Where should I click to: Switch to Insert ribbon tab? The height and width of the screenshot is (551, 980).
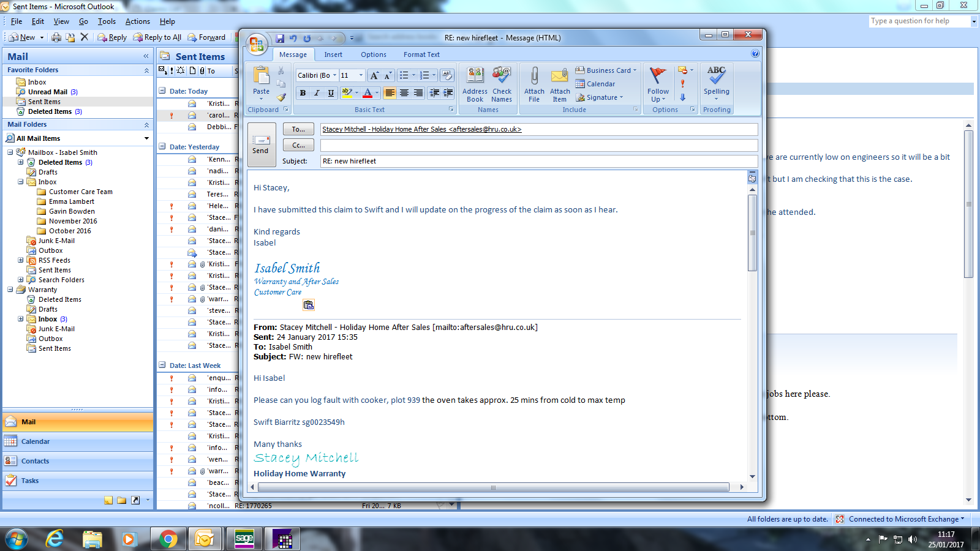(333, 54)
